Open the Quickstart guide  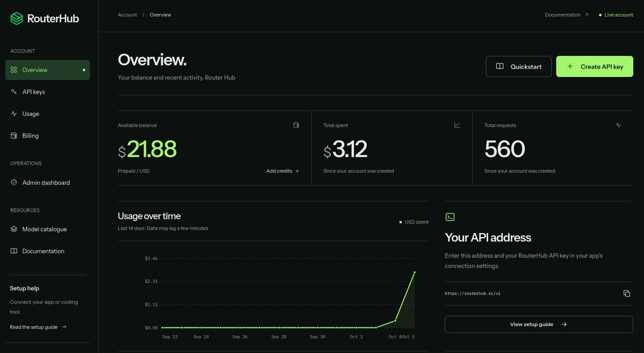pyautogui.click(x=519, y=67)
